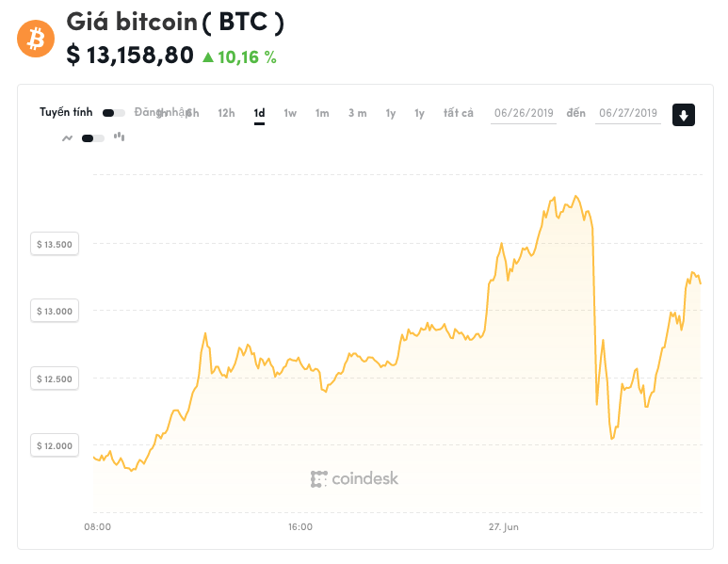
Task: Switch to the 1m range
Action: tap(322, 113)
